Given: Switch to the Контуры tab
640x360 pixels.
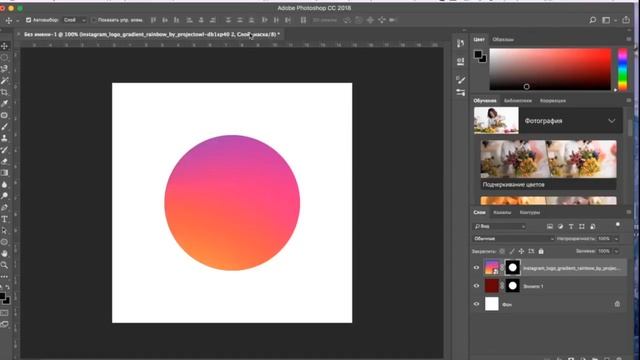Looking at the screenshot, I should (530, 213).
